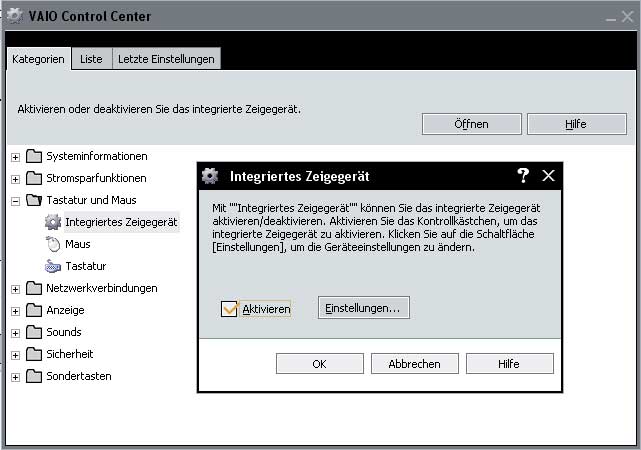This screenshot has width=641, height=450.
Task: Click the Abbrechen button
Action: 415,364
